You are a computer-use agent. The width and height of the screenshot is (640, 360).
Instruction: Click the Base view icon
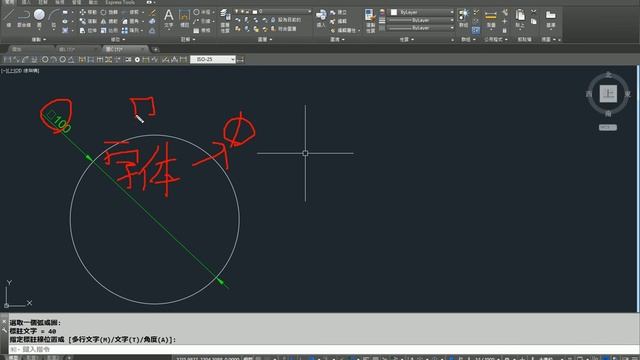pos(551,18)
